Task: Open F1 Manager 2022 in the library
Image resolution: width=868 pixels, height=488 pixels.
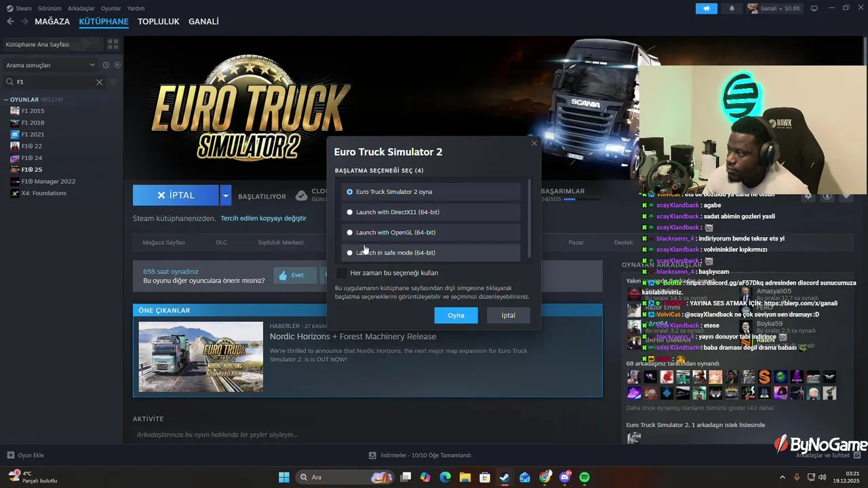Action: tap(48, 181)
